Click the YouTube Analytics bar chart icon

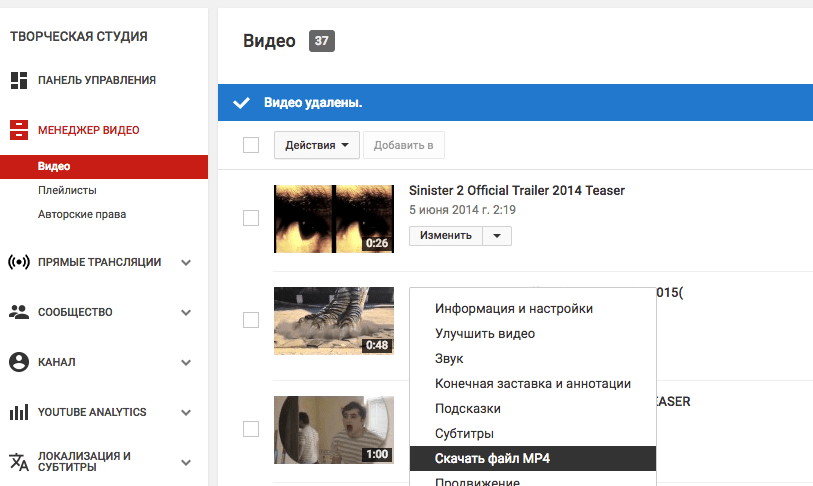click(x=18, y=412)
